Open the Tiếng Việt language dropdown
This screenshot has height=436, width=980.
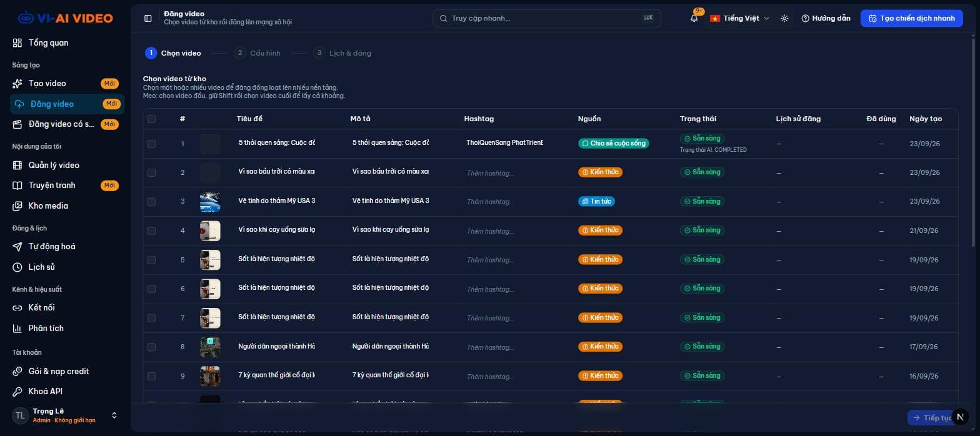pyautogui.click(x=740, y=18)
